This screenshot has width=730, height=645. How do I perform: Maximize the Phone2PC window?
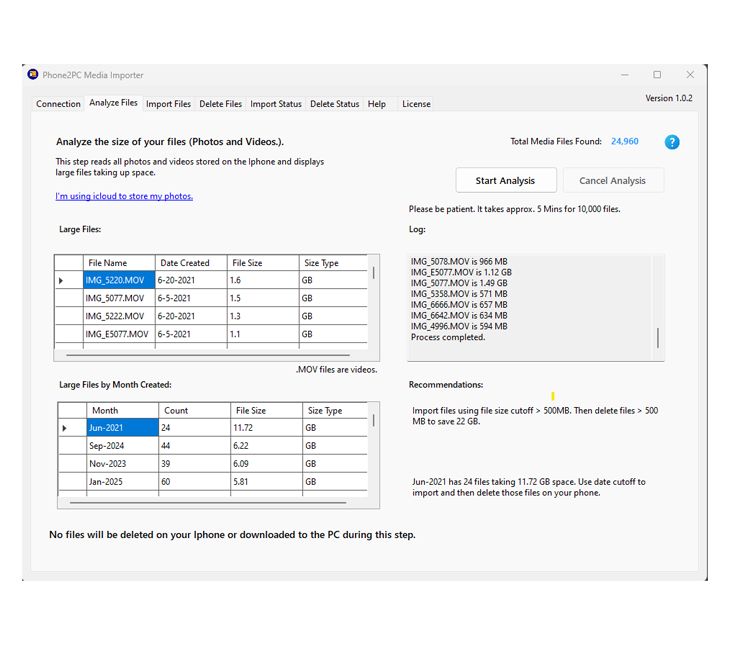657,75
